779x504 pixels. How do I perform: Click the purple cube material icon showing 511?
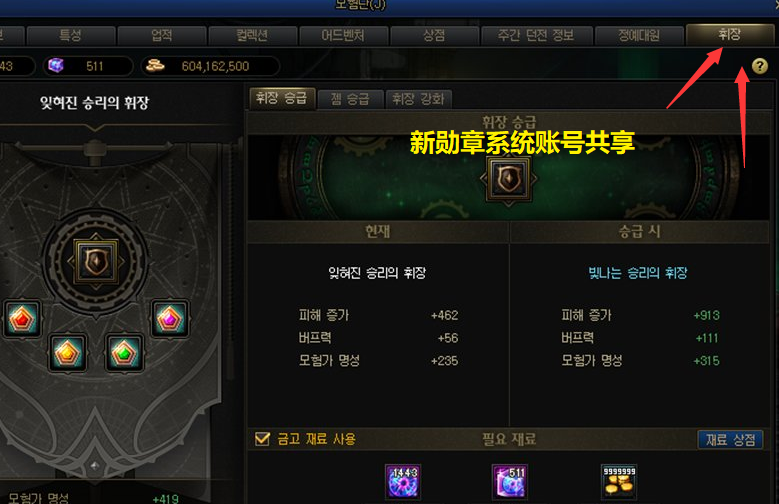point(510,482)
